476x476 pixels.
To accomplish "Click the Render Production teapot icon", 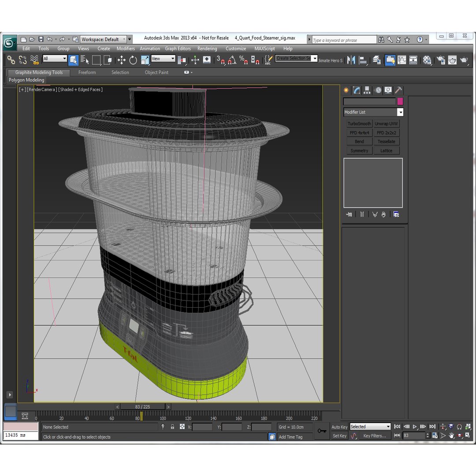I will (464, 60).
